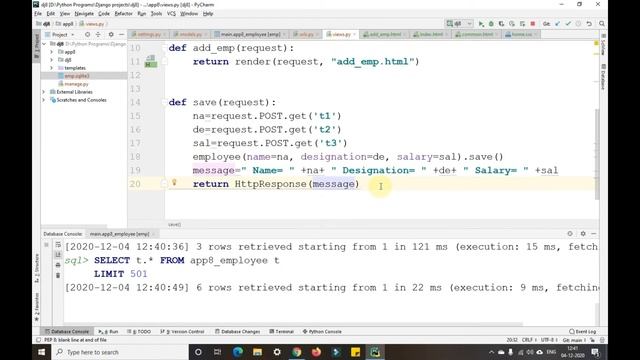Open the Refactor menu
Image resolution: width=640 pixels, height=360 pixels.
point(123,13)
